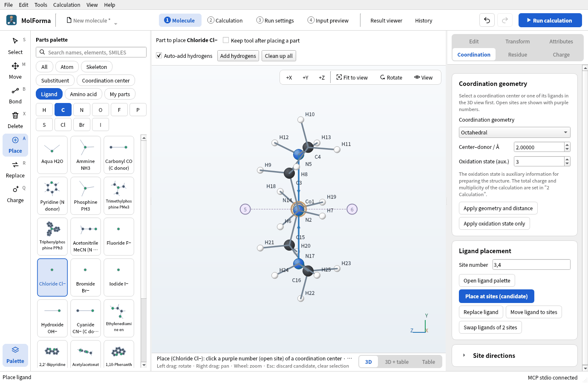Increase the Center–donor distance
588x383 pixels.
567,145
